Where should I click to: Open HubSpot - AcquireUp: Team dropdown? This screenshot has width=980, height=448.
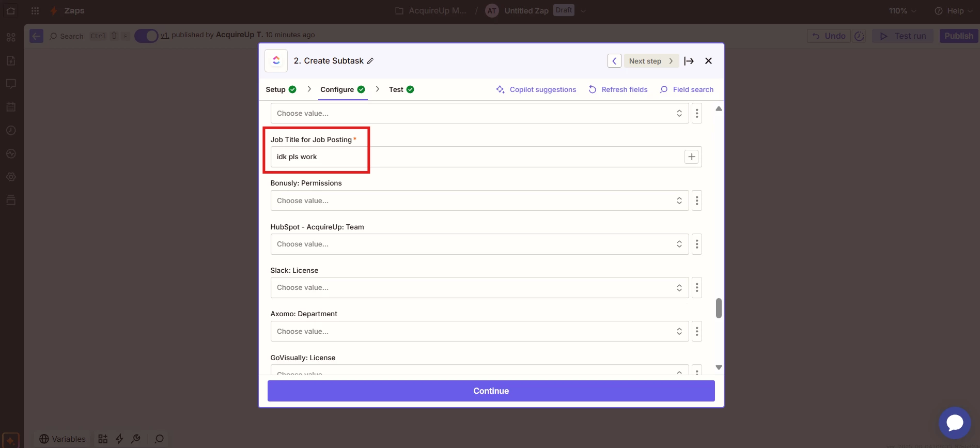(x=479, y=244)
